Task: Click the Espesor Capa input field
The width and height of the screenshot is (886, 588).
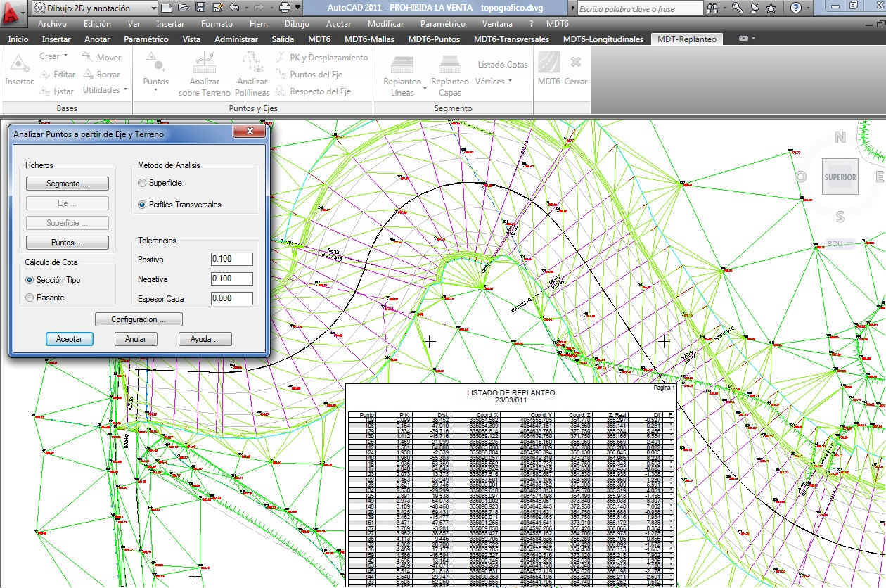Action: pyautogui.click(x=231, y=298)
